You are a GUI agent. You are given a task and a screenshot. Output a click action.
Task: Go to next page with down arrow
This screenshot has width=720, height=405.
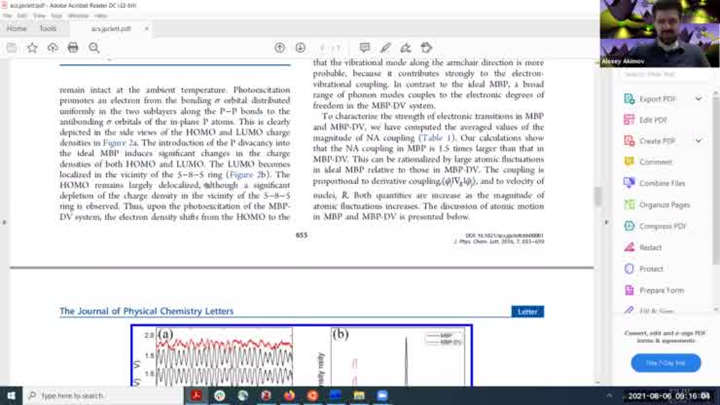[x=300, y=47]
